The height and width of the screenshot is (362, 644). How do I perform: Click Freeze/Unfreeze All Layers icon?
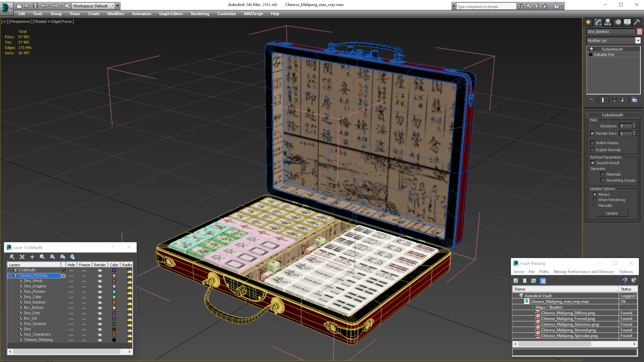coord(72,257)
